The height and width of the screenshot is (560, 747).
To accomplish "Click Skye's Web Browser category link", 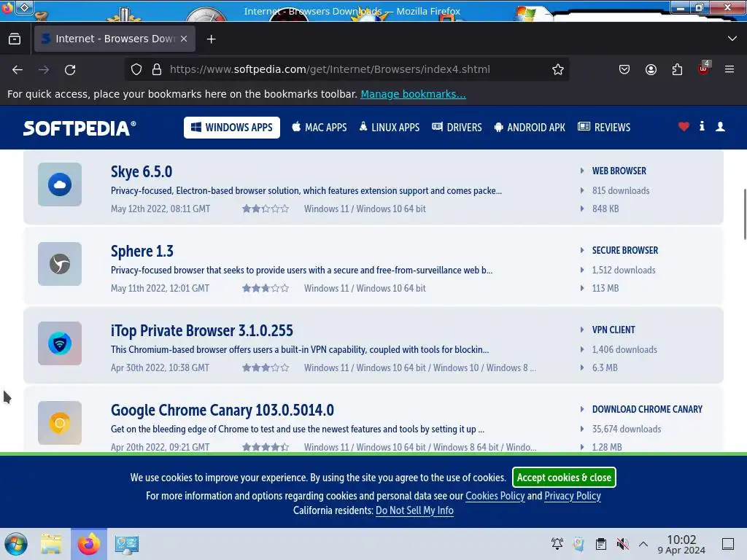I will (619, 171).
